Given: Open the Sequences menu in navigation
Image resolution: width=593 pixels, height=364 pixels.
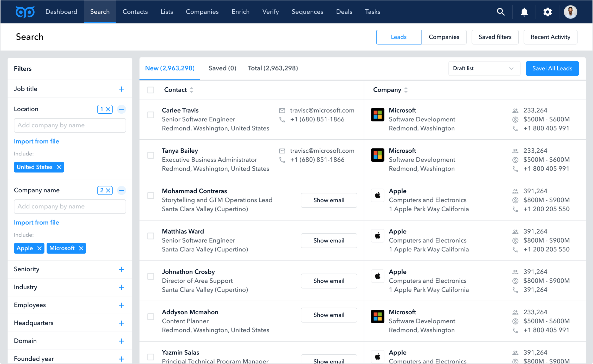Looking at the screenshot, I should (307, 12).
